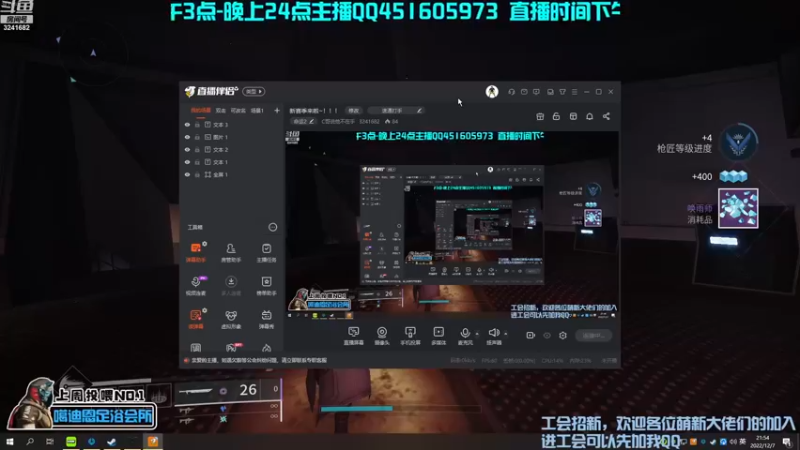Toggle the lock on the 图片 1 layer
Viewport: 800px width, 450px height.
(197, 137)
